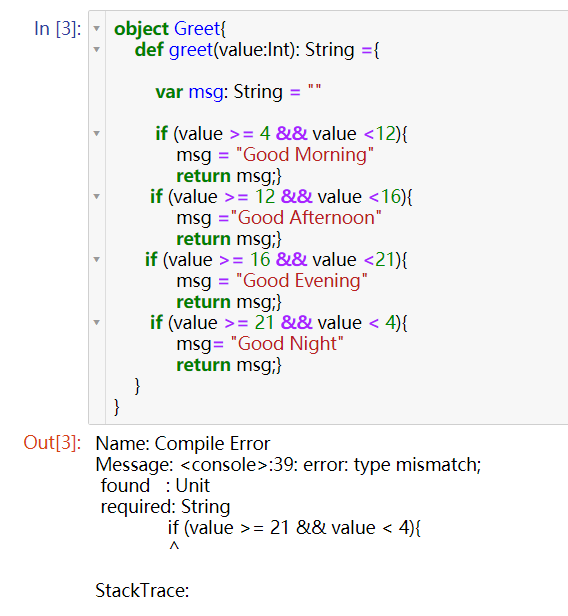
Task: Click the word Greet in object declaration
Action: 197,29
